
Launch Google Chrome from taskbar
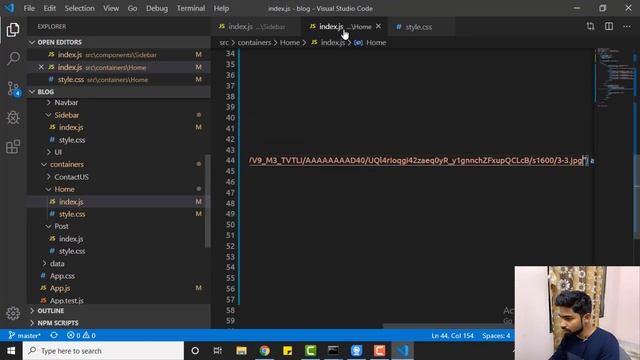(x=264, y=351)
